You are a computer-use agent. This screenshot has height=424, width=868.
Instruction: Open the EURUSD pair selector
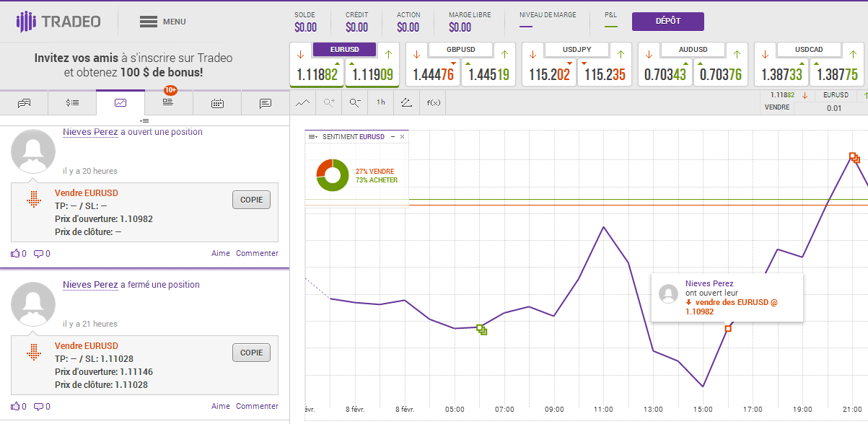point(344,50)
